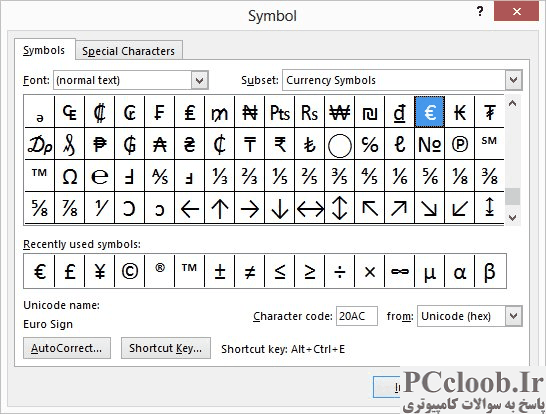Select the Indian Rupee symbol ₹
Image resolution: width=546 pixels, height=414 pixels.
[280, 144]
